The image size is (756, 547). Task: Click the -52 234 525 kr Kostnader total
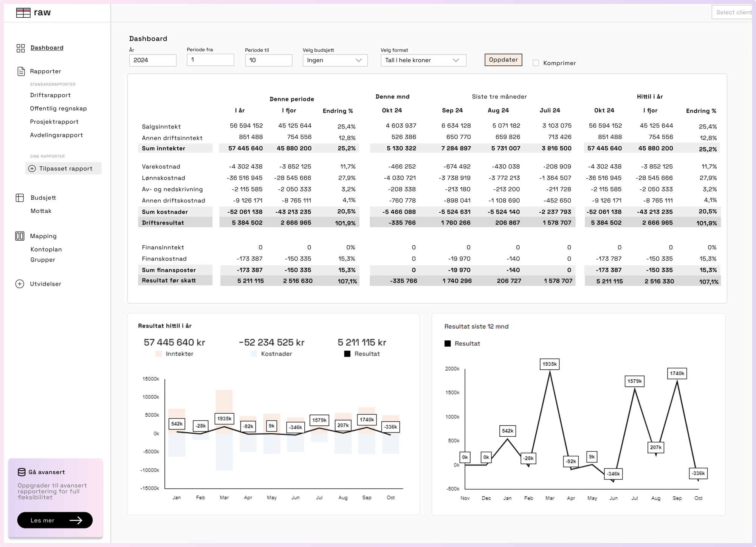click(271, 342)
